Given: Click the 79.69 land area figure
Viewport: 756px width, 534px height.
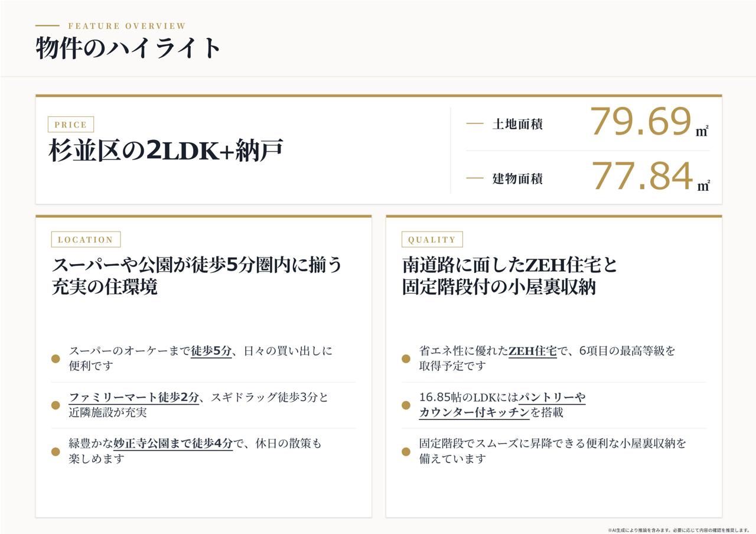Looking at the screenshot, I should [x=641, y=122].
